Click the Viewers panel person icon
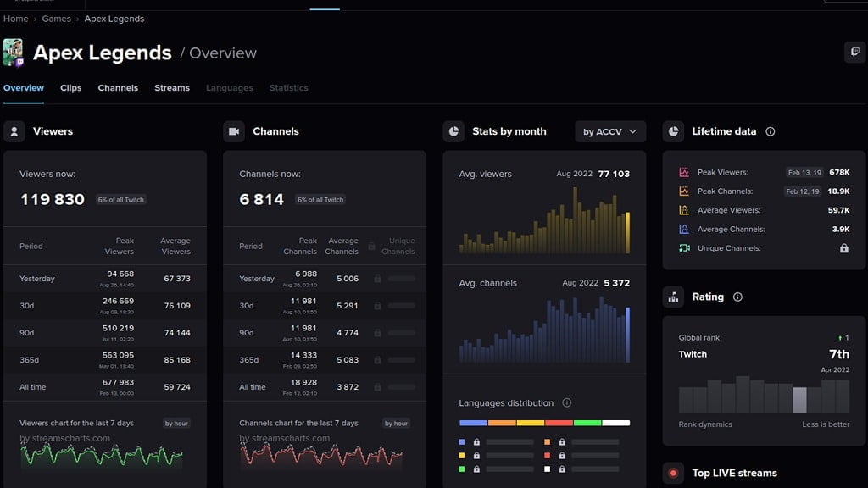This screenshot has height=488, width=868. tap(14, 131)
